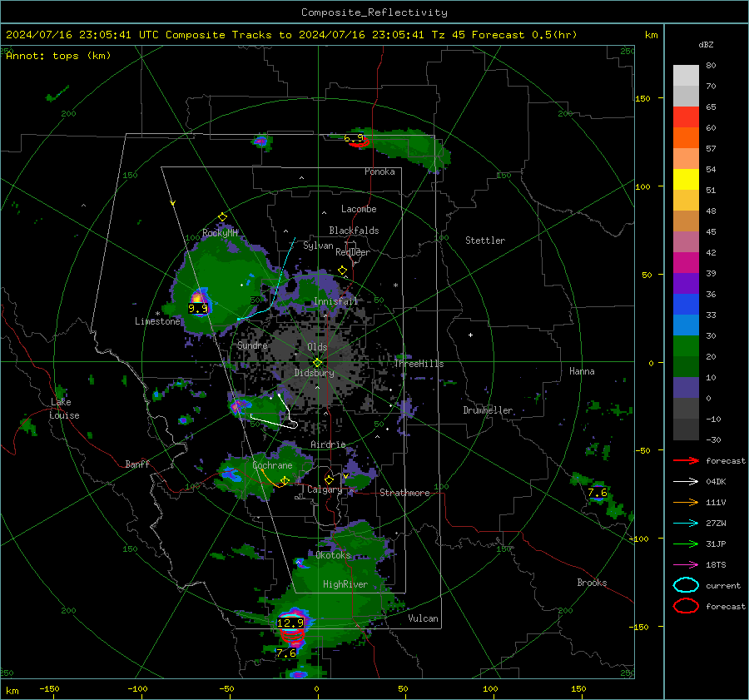Viewport: 749px width, 700px height.
Task: Click the yellow diamond marker near RedDeer
Action: tap(342, 271)
